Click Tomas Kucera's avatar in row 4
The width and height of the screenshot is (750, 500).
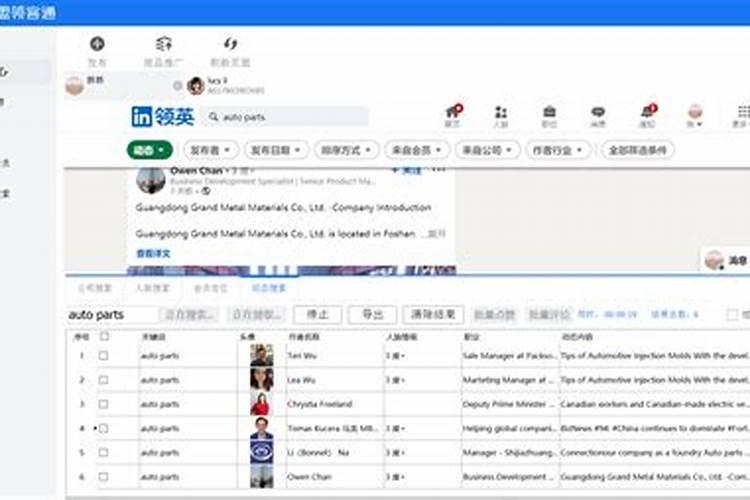(x=262, y=428)
